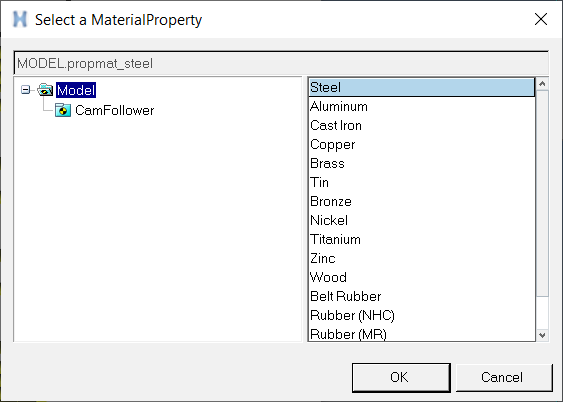The image size is (563, 402).
Task: Choose Steel from the material list
Action: tap(422, 88)
